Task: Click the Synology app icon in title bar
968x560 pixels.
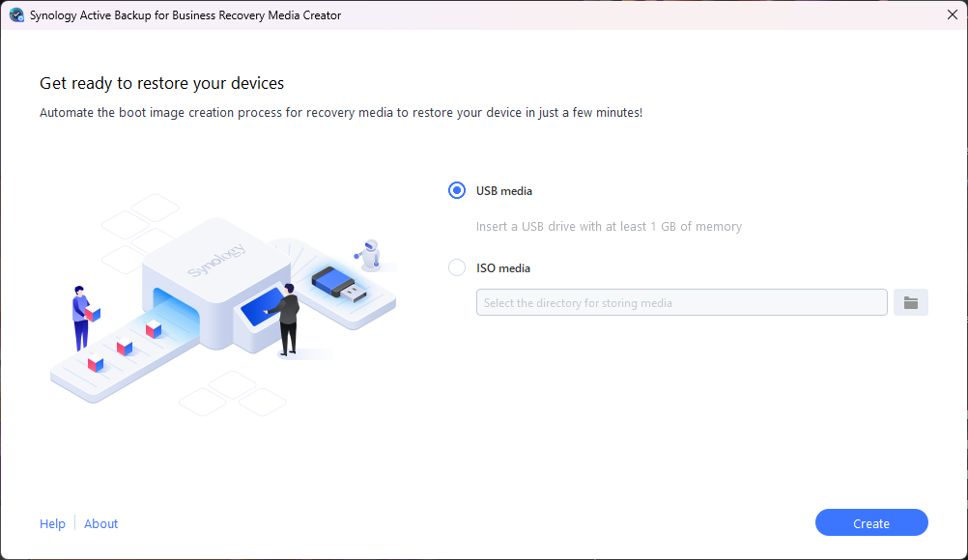Action: pyautogui.click(x=16, y=15)
